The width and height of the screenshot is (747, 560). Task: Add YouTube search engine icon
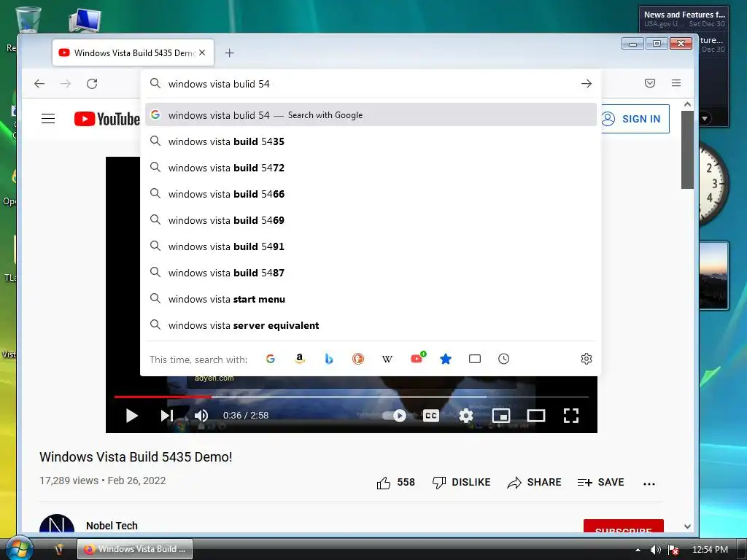click(x=417, y=358)
